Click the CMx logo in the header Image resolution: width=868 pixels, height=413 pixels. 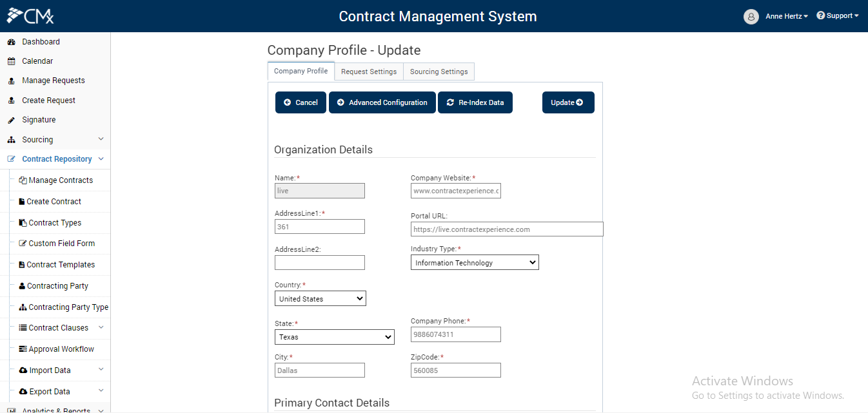28,14
